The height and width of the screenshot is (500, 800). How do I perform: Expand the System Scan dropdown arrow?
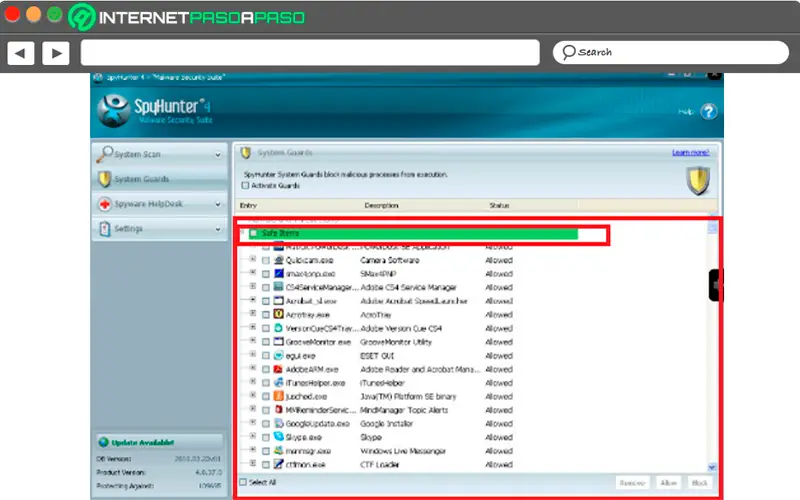click(x=218, y=155)
